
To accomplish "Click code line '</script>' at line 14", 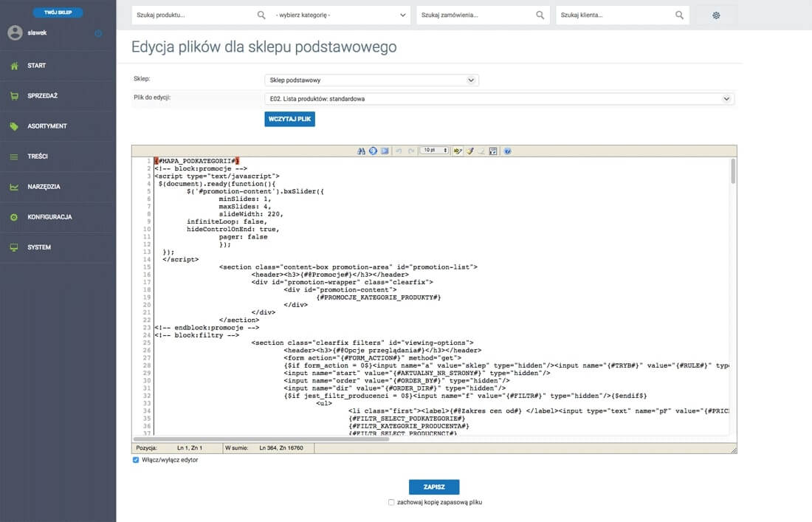I will tap(181, 259).
